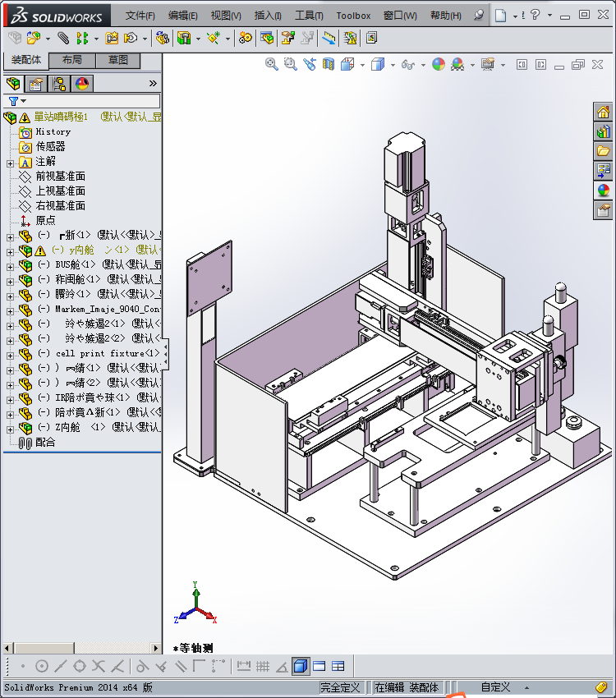This screenshot has height=698, width=616.
Task: Select the 装配体 command tab
Action: (25, 60)
